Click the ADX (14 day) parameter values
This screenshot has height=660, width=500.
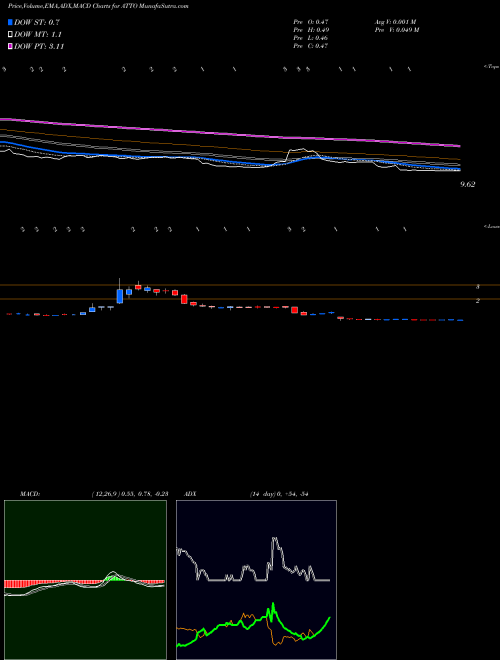point(279,494)
